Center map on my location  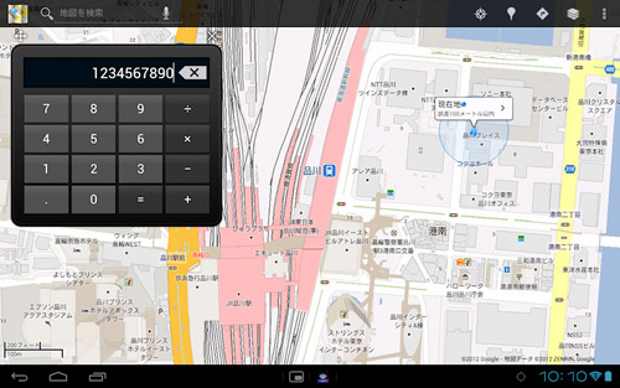pos(480,14)
